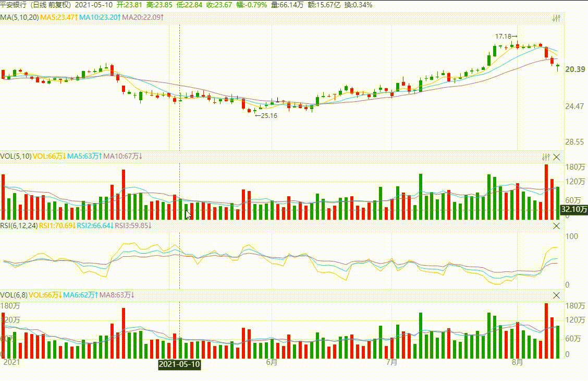The width and height of the screenshot is (588, 381).
Task: Select the RSI(6,12,24) indicator label
Action: 19,225
